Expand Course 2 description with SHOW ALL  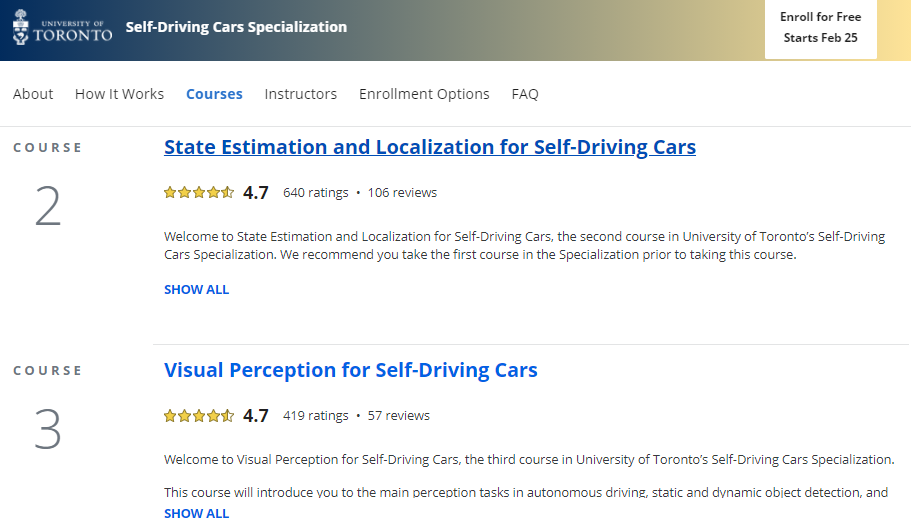196,289
